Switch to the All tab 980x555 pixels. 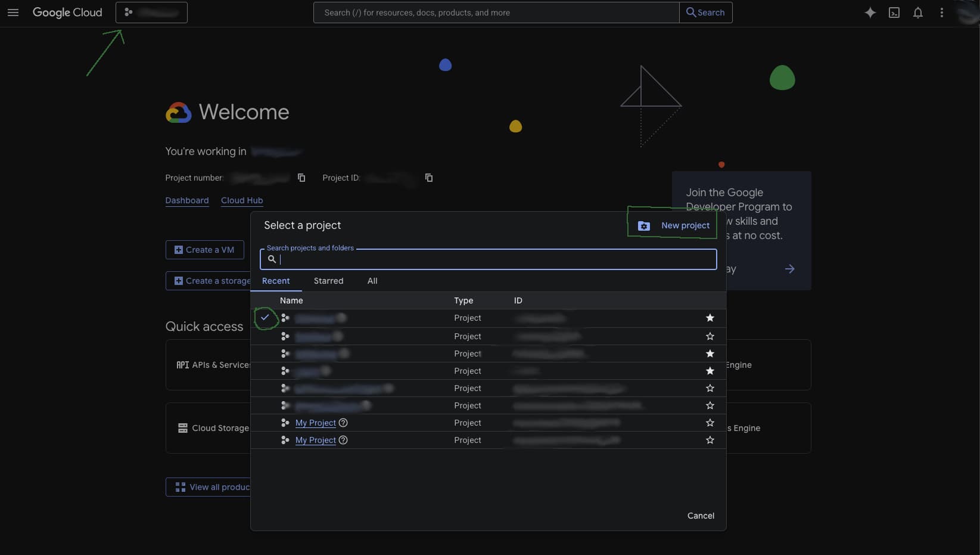pyautogui.click(x=372, y=281)
